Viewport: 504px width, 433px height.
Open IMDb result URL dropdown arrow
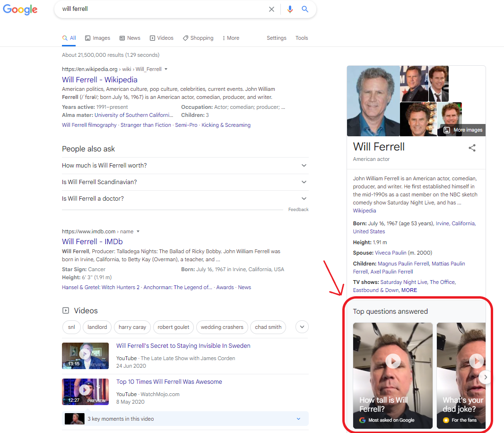coord(138,231)
